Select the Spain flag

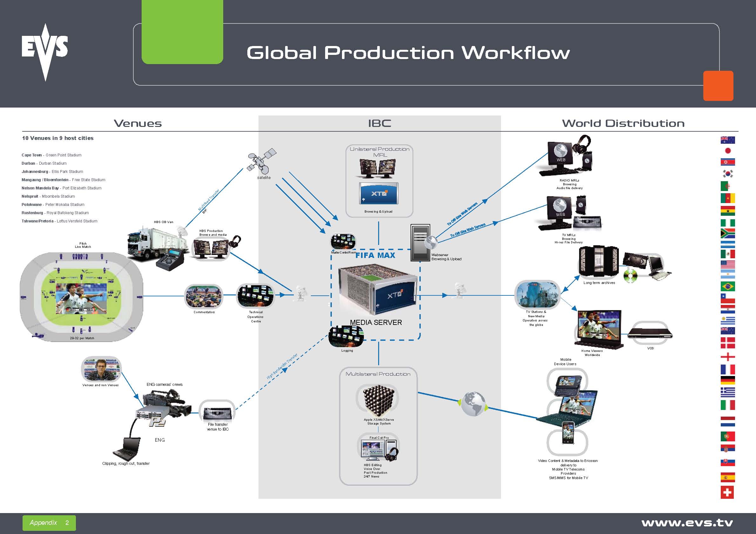pyautogui.click(x=728, y=477)
